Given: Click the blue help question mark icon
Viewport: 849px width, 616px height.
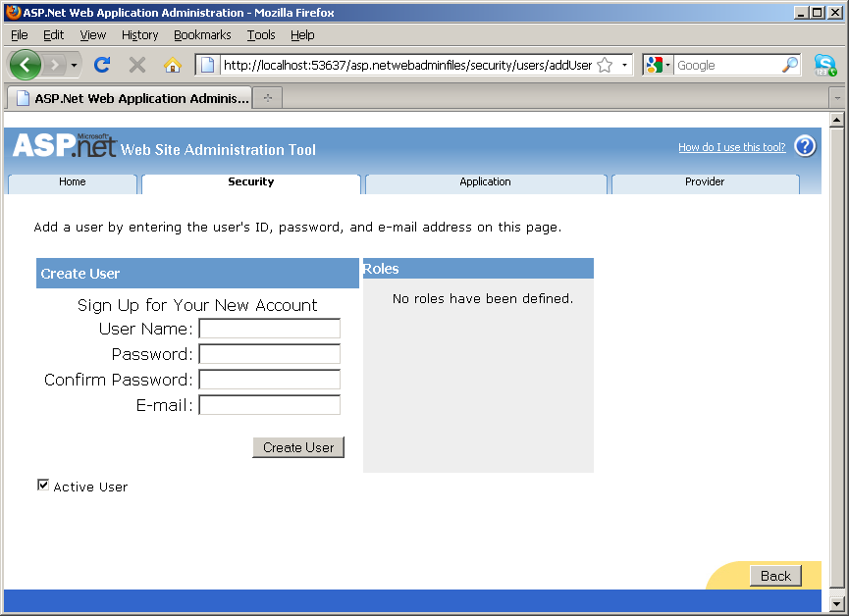Looking at the screenshot, I should 805,146.
